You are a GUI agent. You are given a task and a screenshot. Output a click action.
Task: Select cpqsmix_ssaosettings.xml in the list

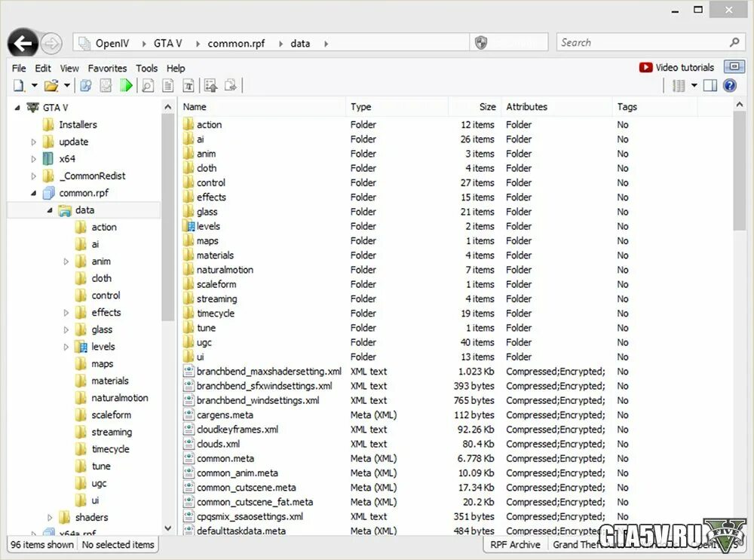point(250,517)
